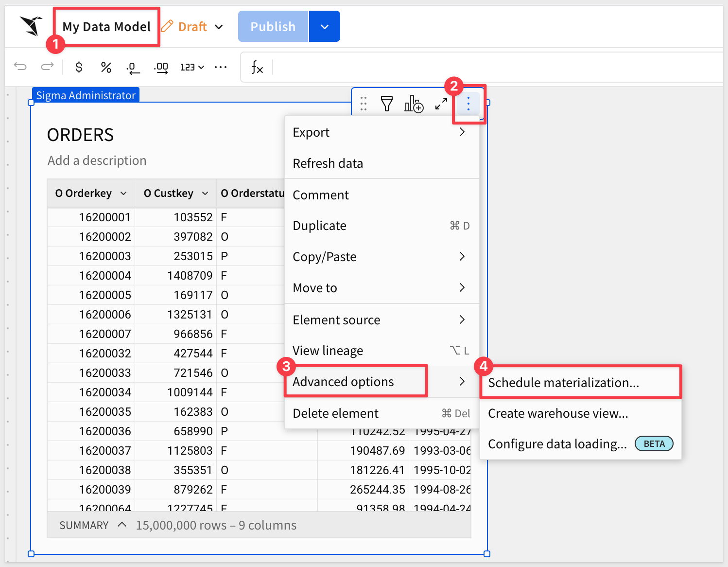The image size is (728, 567).
Task: Click the undo arrow icon
Action: click(x=20, y=67)
